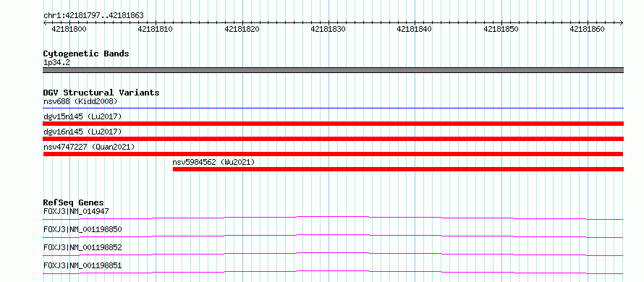The height and width of the screenshot is (282, 644).
Task: Click the red bar under nsv4747227
Action: click(x=333, y=154)
